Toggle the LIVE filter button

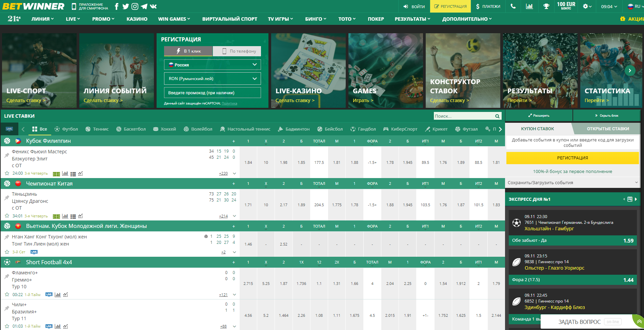point(9,129)
